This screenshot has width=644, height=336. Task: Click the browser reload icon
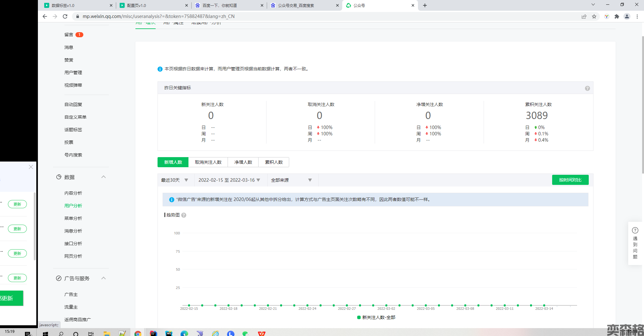(65, 16)
